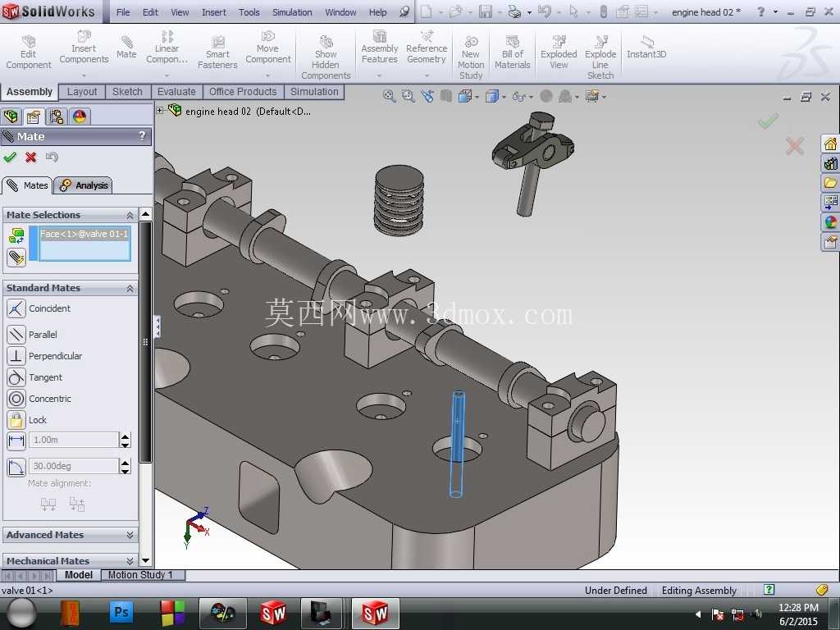Click graphics-area green confirm check
This screenshot has width=840, height=630.
[x=768, y=121]
